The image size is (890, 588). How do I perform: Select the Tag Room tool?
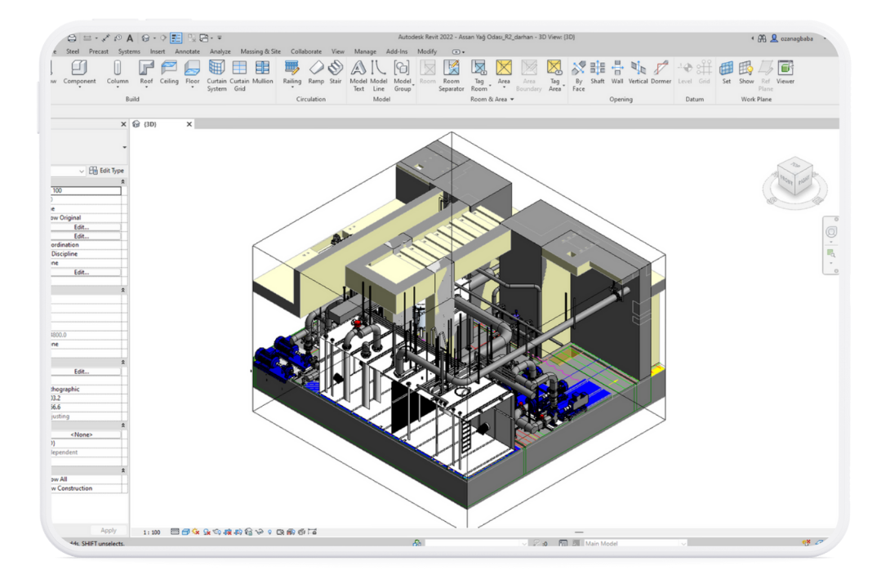coord(479,75)
